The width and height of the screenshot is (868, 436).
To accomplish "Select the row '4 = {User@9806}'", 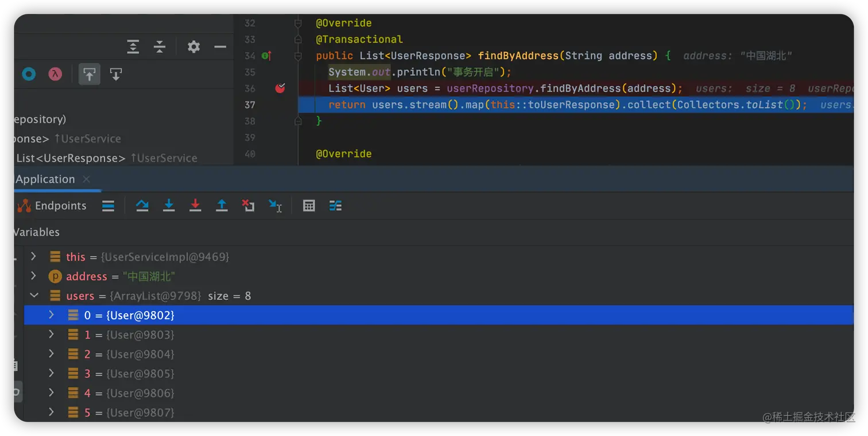I will pos(439,393).
